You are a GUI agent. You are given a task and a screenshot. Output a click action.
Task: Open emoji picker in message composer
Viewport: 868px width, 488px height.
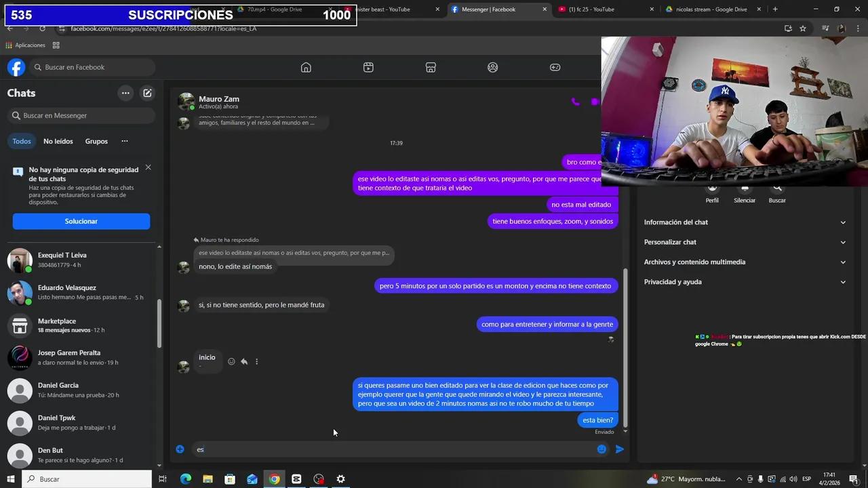(601, 449)
